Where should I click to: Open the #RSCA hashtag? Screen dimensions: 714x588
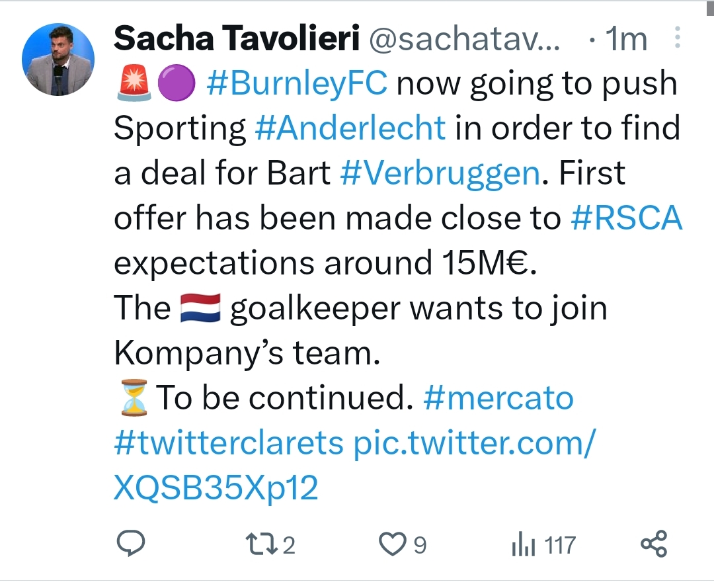pyautogui.click(x=625, y=218)
